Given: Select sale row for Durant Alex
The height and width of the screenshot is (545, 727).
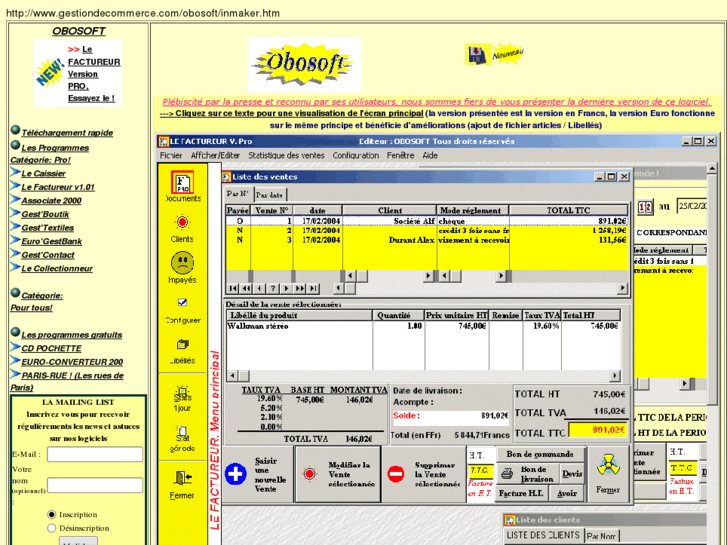Looking at the screenshot, I should 427,240.
